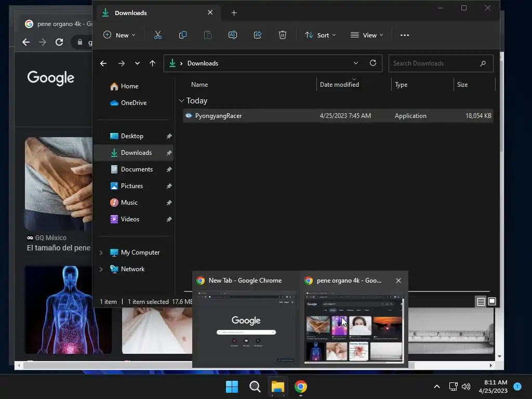Expand address bar history dropdown

[355, 63]
